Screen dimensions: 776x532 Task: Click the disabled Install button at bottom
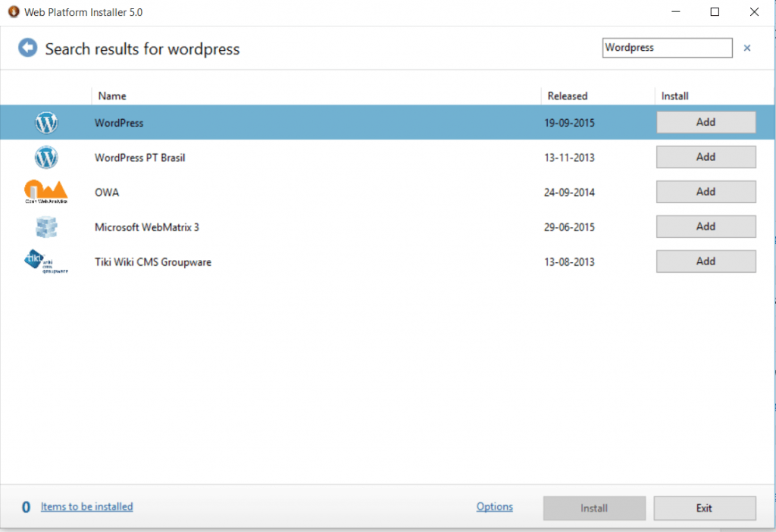tap(594, 509)
